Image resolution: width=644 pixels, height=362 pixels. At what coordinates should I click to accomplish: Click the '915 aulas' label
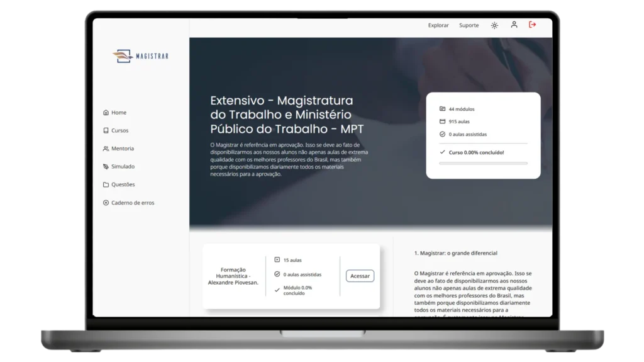pos(458,122)
